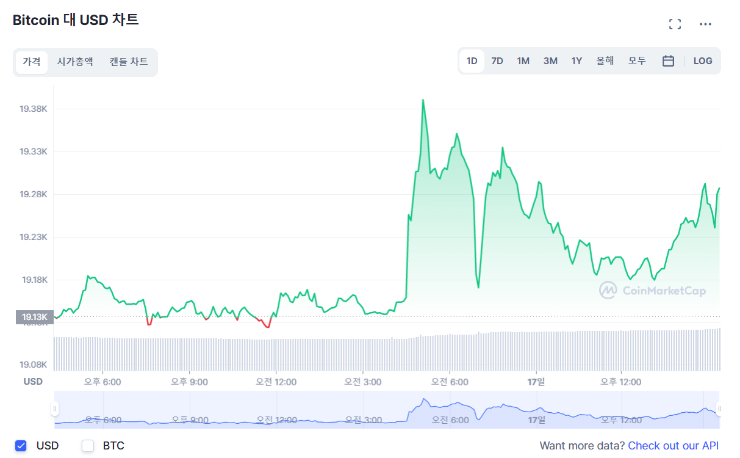Click the fullscreen expand icon
Image resolution: width=740 pixels, height=458 pixels.
tap(675, 24)
